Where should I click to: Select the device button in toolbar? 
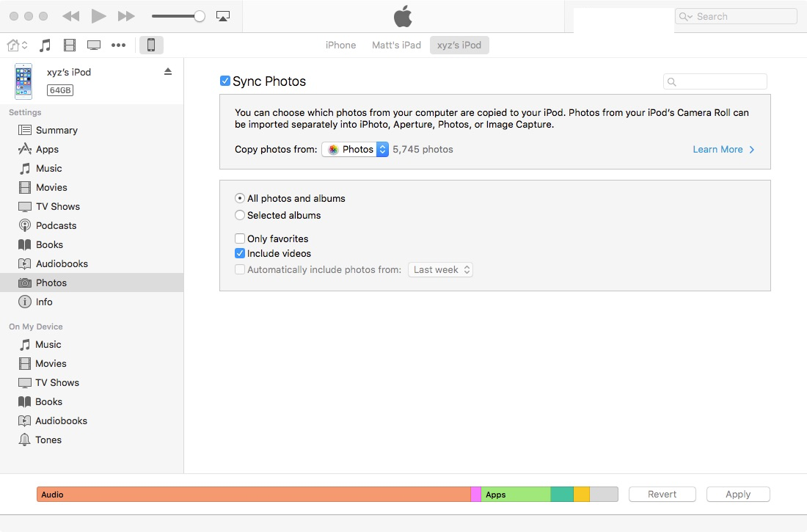coord(151,45)
